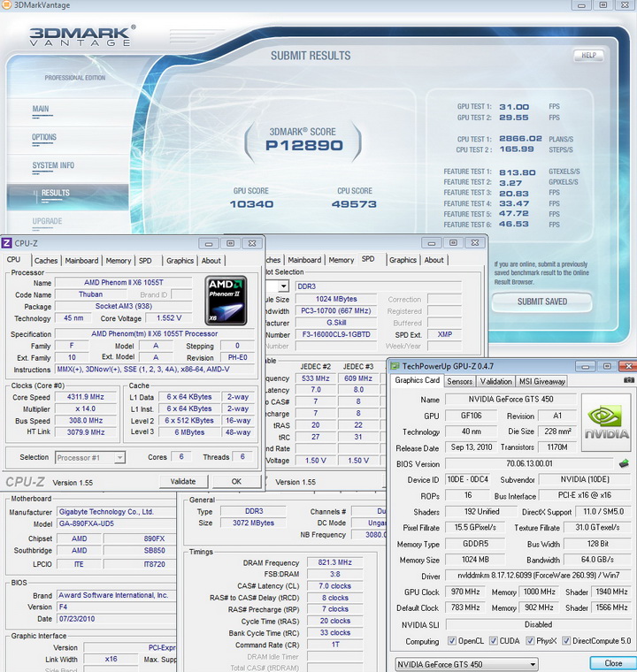Image resolution: width=637 pixels, height=672 pixels.
Task: Minimize the CPU-Z front window
Action: [x=209, y=243]
